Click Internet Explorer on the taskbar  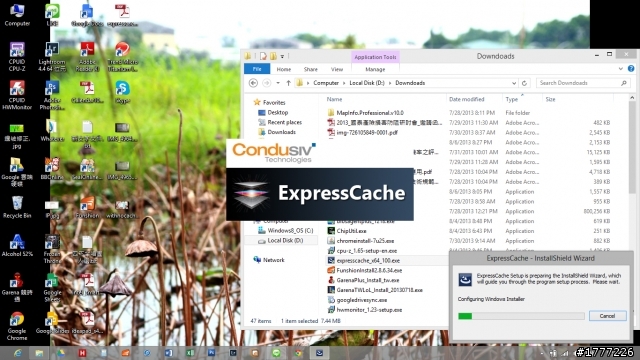[x=18, y=353]
